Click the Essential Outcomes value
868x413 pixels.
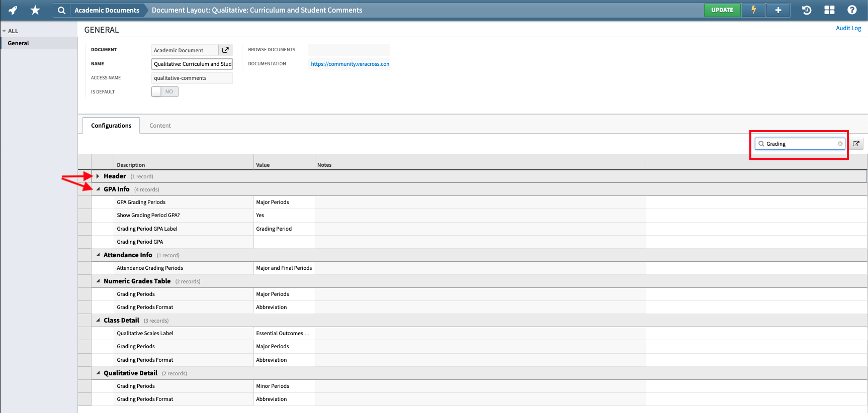[x=284, y=334]
